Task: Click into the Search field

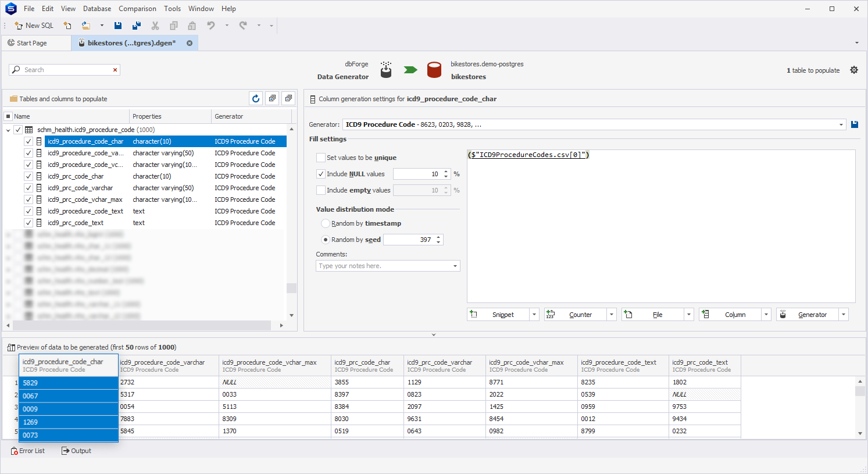Action: pyautogui.click(x=64, y=70)
